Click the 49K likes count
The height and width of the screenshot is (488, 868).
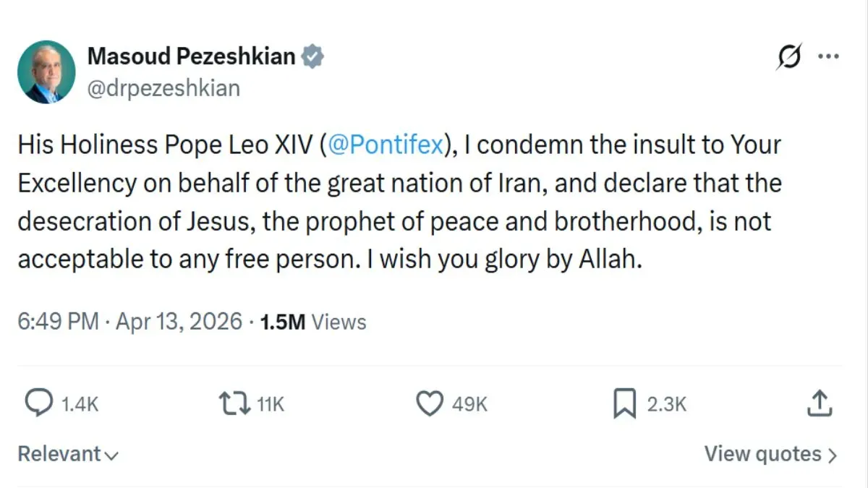(469, 405)
